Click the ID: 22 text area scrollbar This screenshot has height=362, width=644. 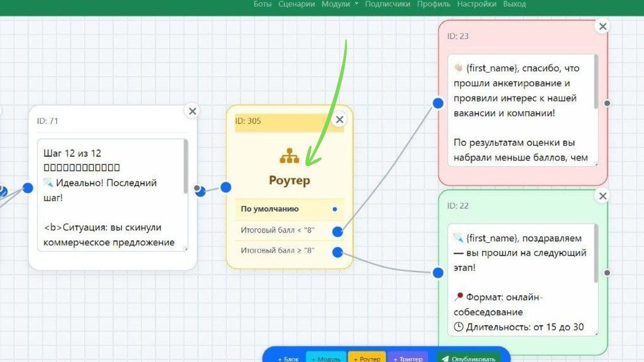click(596, 254)
